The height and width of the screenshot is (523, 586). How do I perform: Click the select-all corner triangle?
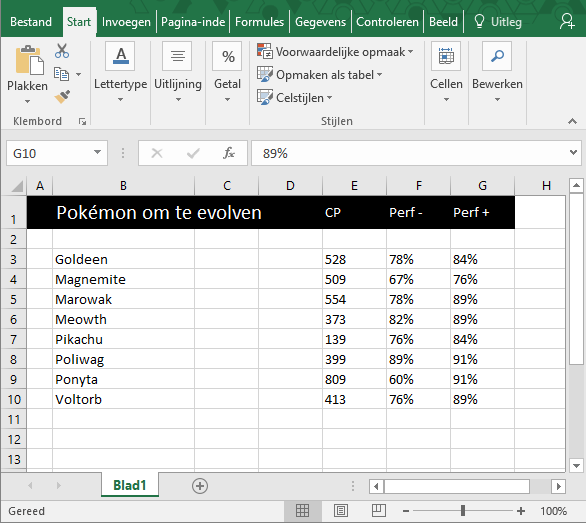[x=17, y=186]
